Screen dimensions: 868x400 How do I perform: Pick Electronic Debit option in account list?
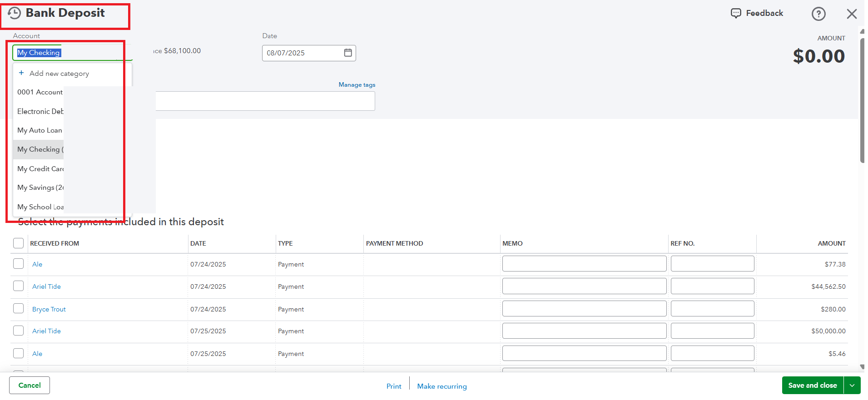coord(40,111)
